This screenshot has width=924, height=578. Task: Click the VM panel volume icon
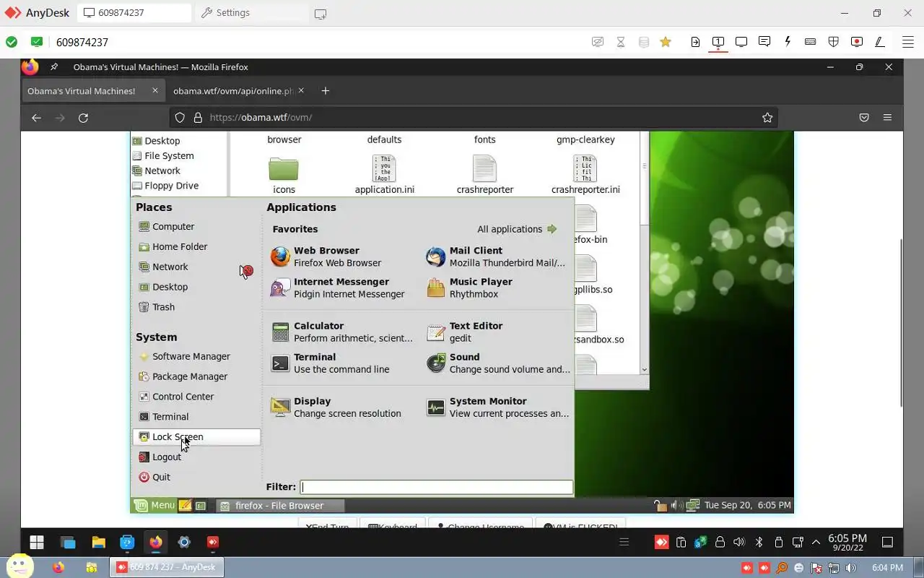pos(676,505)
